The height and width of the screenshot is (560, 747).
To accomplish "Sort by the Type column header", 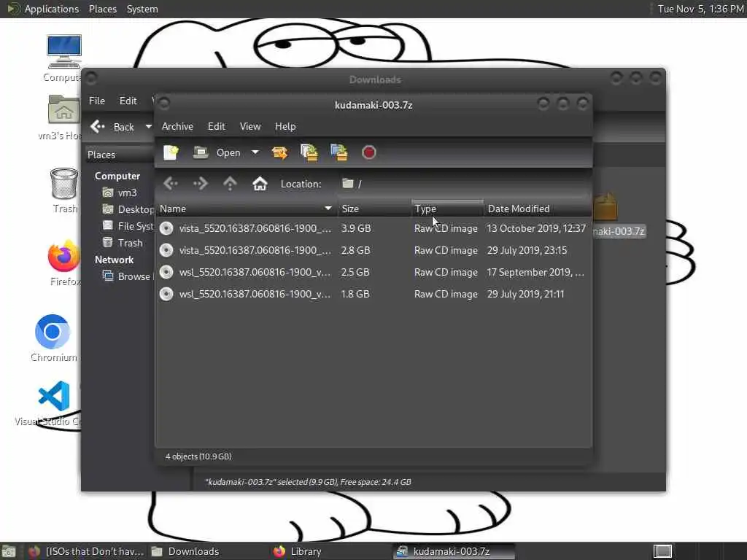I will (447, 209).
